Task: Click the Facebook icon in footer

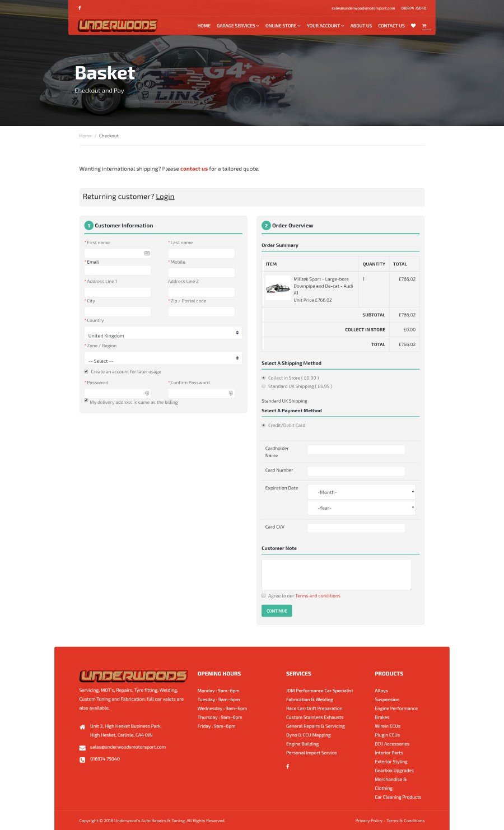Action: 288,766
